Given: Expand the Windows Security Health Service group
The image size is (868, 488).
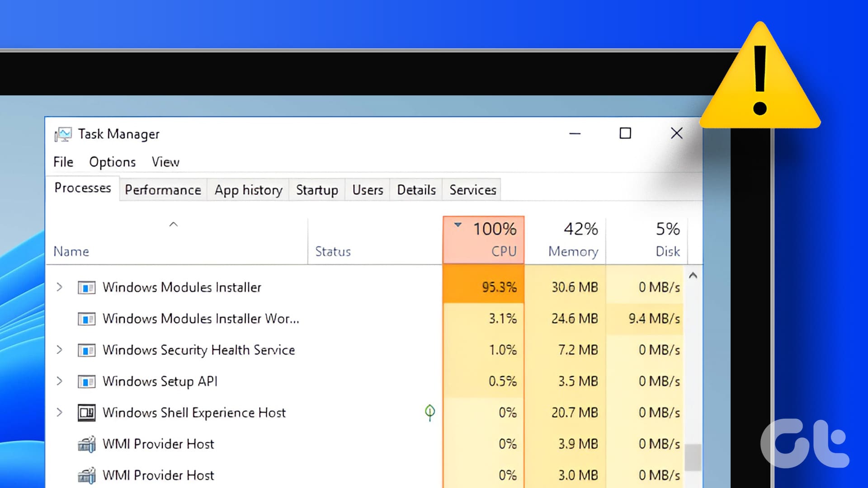Looking at the screenshot, I should (x=59, y=350).
